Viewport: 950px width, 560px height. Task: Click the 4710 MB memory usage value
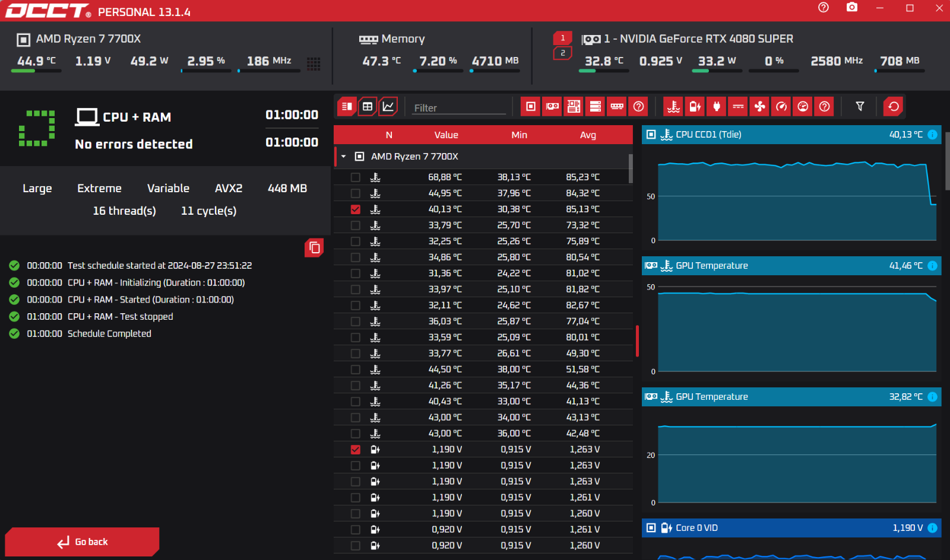point(495,61)
